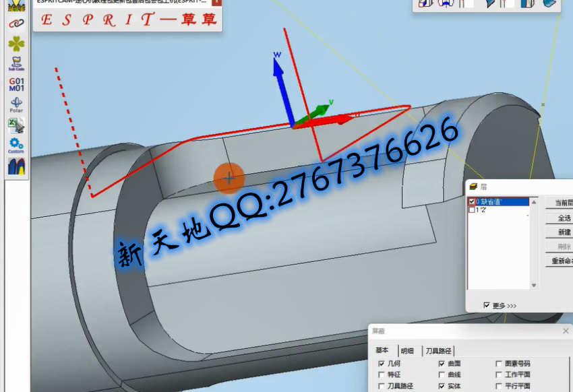Screen dimensions: 573x392
Task: Enable the 工作平面 checkbox
Action: pos(499,375)
